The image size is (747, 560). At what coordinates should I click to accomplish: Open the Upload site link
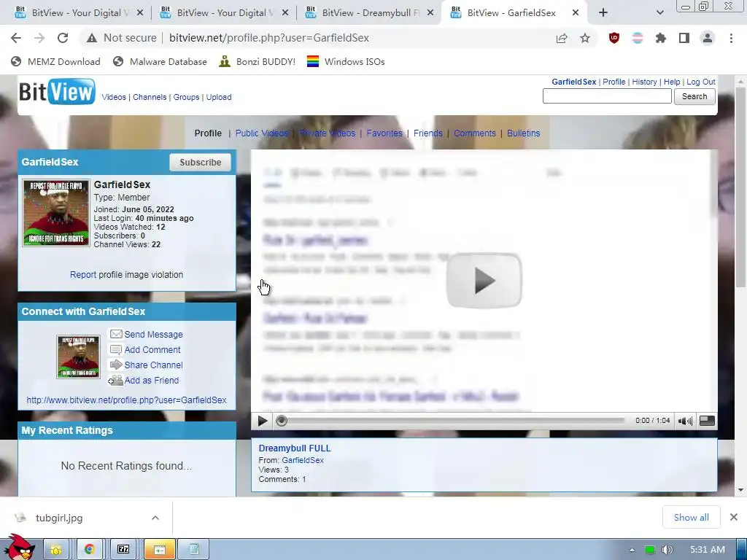219,97
